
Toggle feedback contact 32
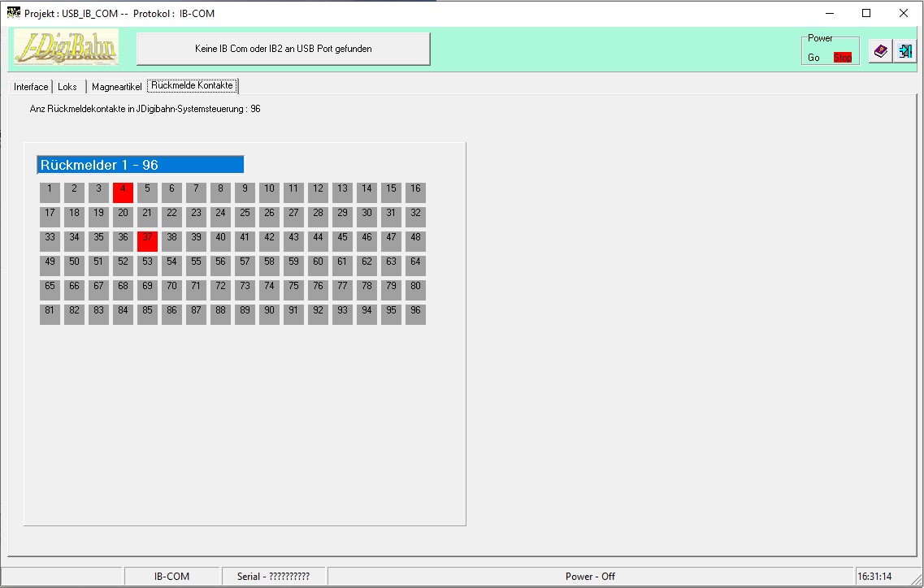tap(415, 217)
